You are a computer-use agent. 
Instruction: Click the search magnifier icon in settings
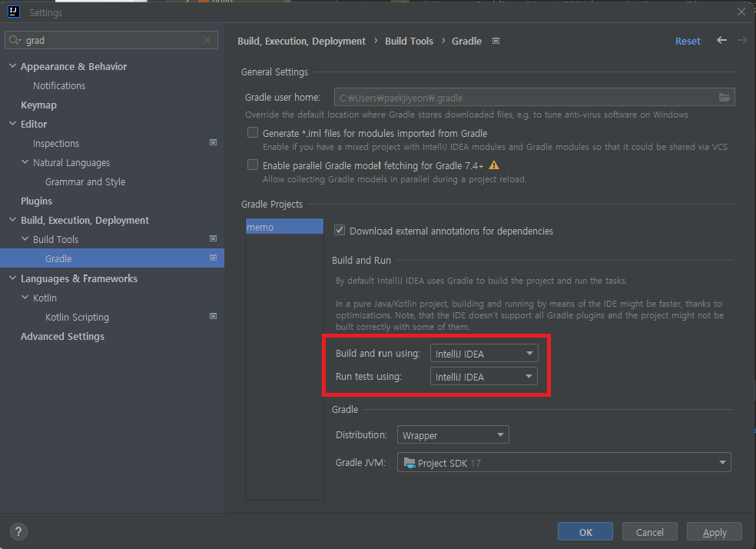tap(15, 40)
